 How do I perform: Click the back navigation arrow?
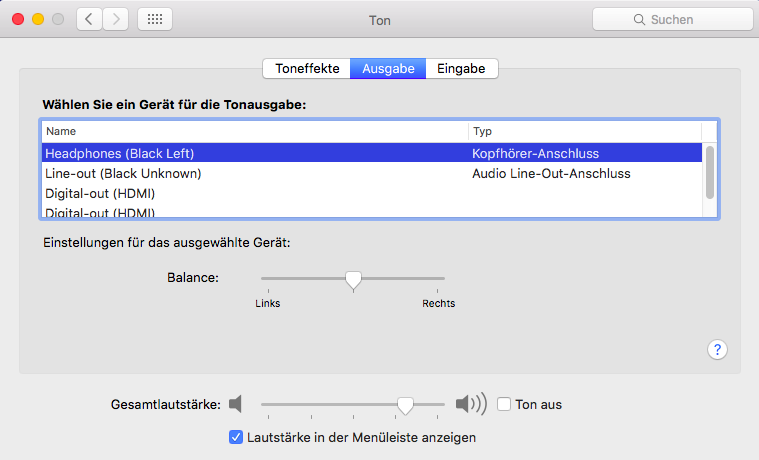(x=90, y=19)
